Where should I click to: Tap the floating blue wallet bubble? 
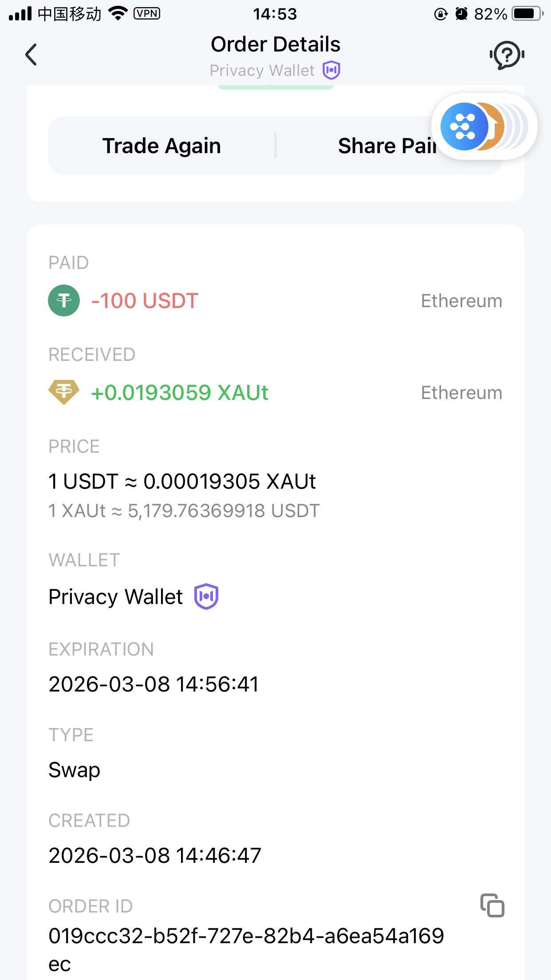click(x=464, y=126)
